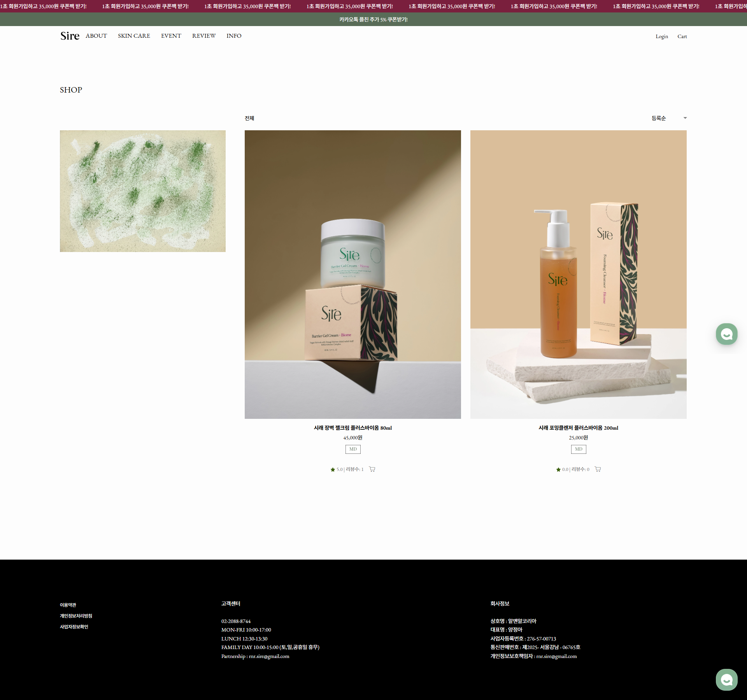Open the SKIN CARE menu

(x=134, y=36)
